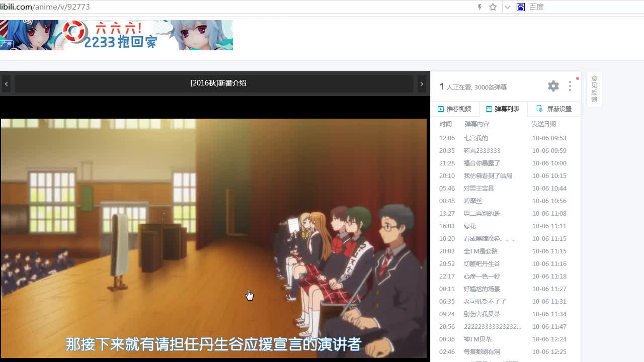Sort by 发送日期 column header
Image resolution: width=644 pixels, height=362 pixels.
[544, 124]
